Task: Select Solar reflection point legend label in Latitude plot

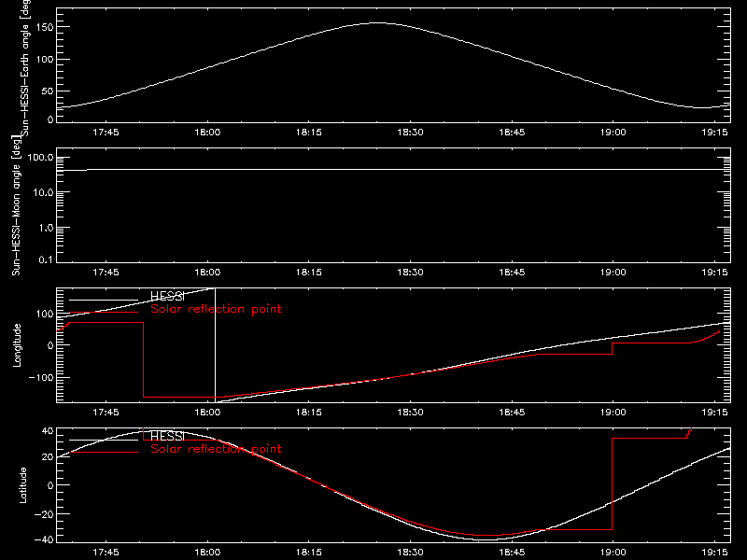Action: pos(216,449)
